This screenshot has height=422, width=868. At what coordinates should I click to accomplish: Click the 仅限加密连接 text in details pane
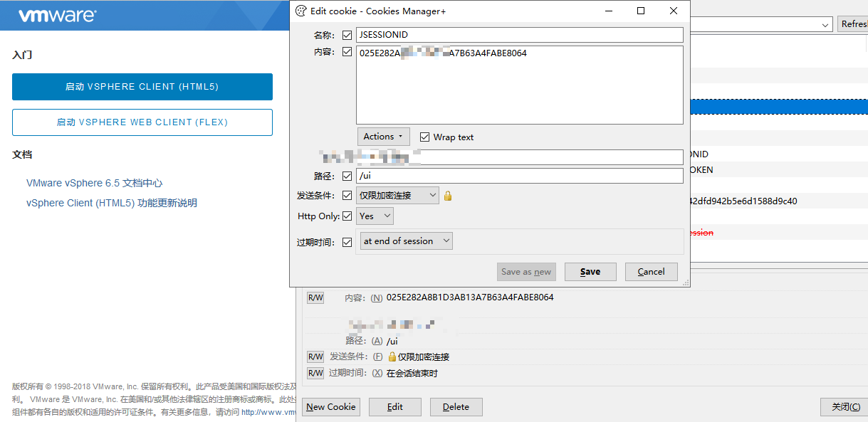[x=424, y=357]
